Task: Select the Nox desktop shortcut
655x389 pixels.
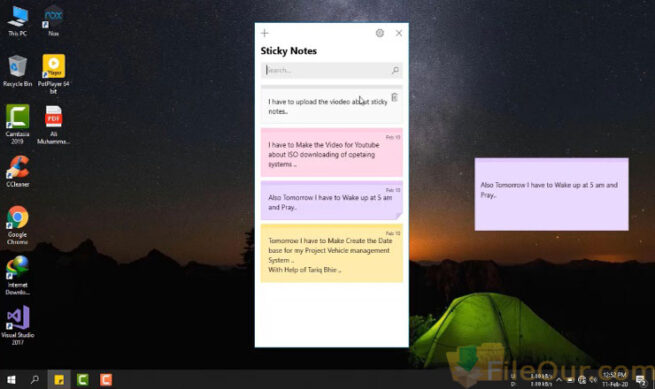Action: 53,21
